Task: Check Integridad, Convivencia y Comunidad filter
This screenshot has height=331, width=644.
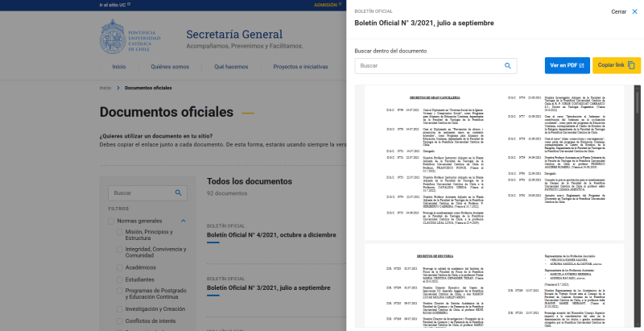Action: pos(119,250)
